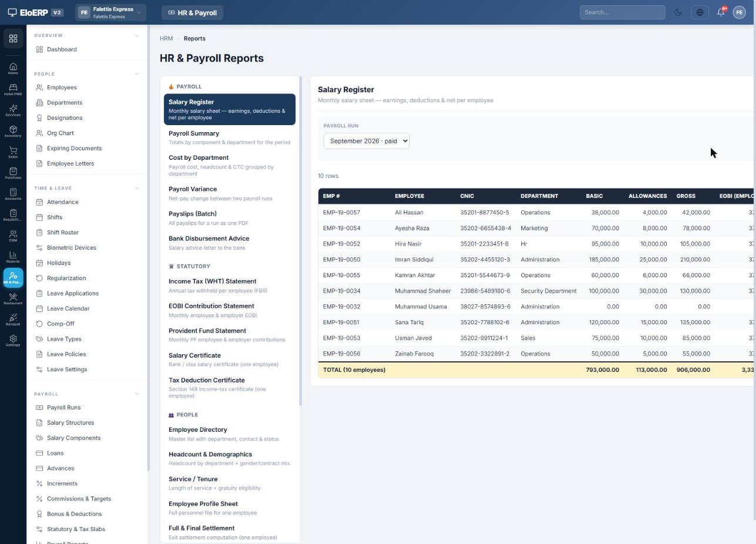Screen dimensions: 756x544
Task: Open Attendance in sidebar
Action: click(62, 202)
